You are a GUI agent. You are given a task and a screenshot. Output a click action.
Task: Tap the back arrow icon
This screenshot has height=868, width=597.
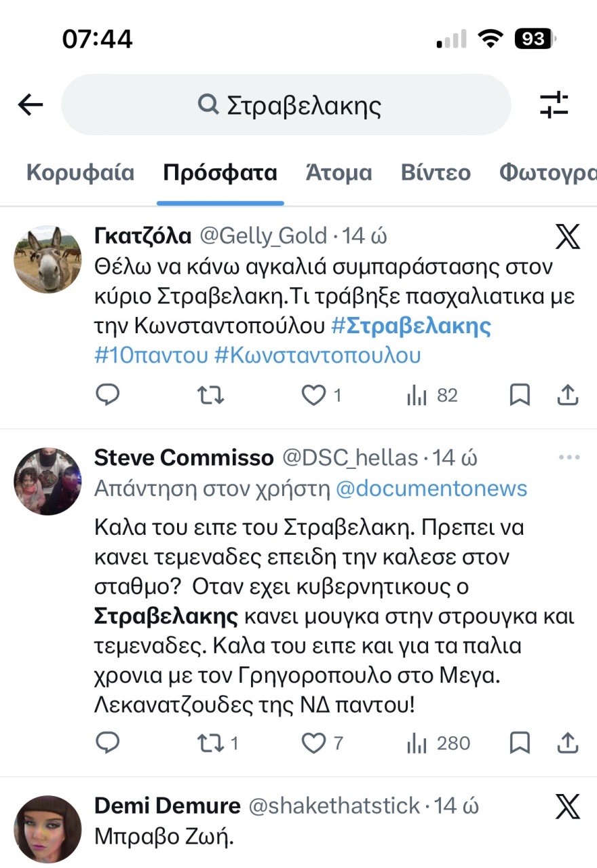point(31,105)
